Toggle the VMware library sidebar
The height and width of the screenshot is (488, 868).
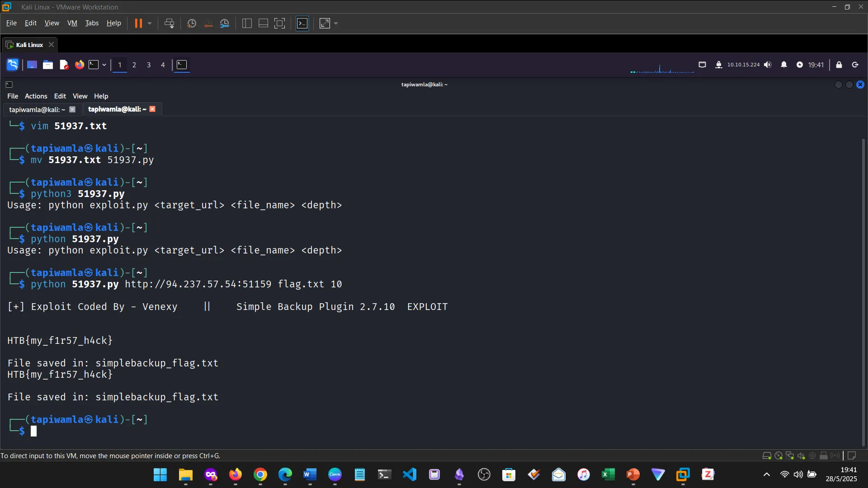[246, 23]
